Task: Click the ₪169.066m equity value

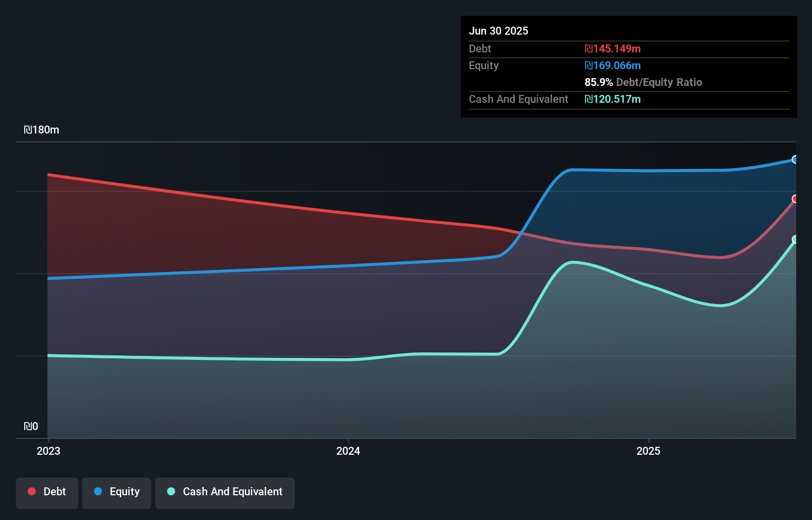Action: [x=613, y=65]
